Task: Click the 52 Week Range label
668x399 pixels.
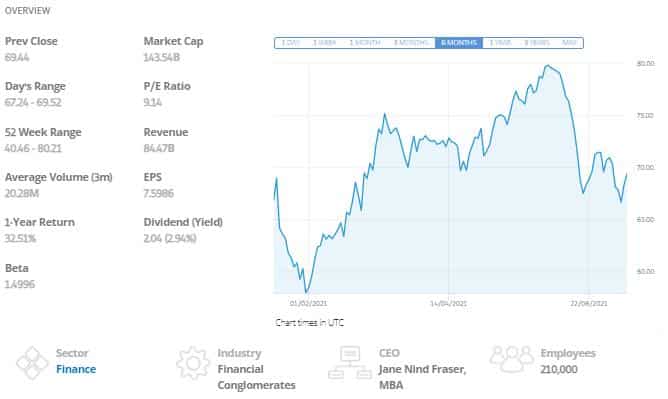Action: tap(43, 132)
